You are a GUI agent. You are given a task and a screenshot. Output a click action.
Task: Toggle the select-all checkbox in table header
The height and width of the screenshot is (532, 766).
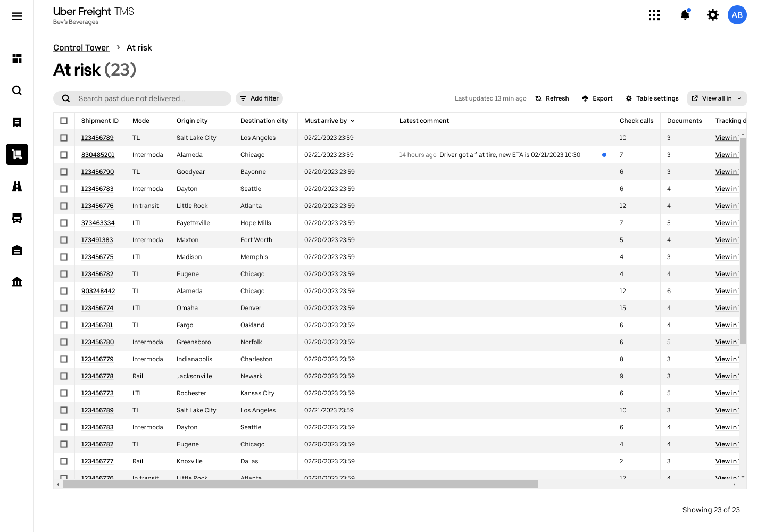point(64,121)
